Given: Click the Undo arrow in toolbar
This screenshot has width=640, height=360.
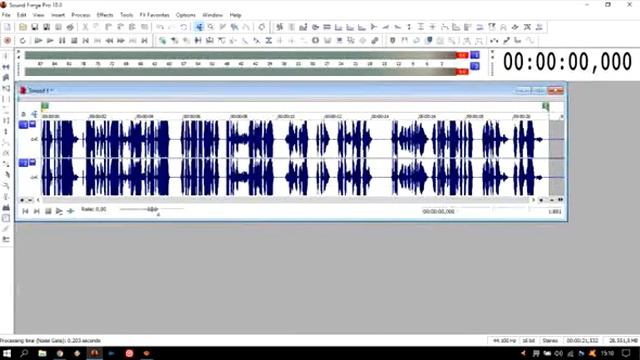Looking at the screenshot, I should [x=160, y=27].
